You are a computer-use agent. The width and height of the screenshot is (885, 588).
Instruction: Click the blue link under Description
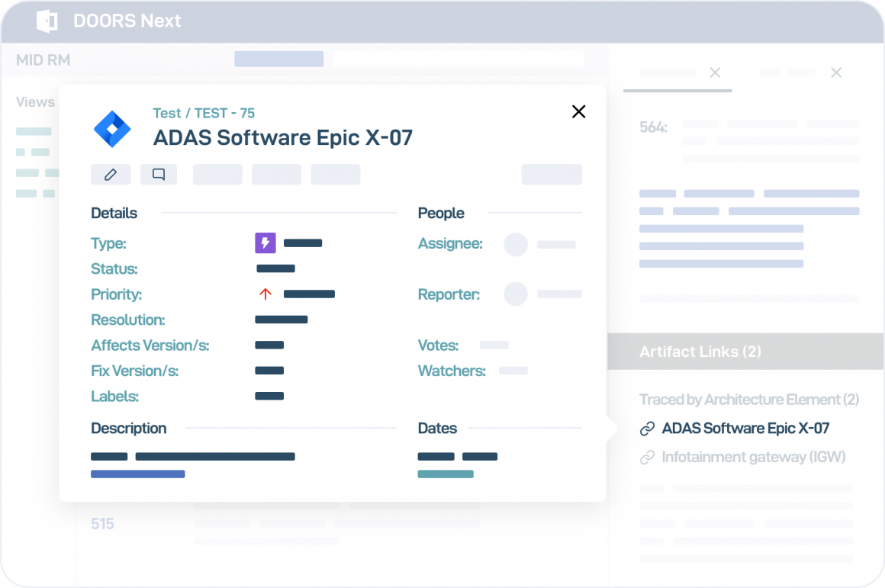pos(137,474)
